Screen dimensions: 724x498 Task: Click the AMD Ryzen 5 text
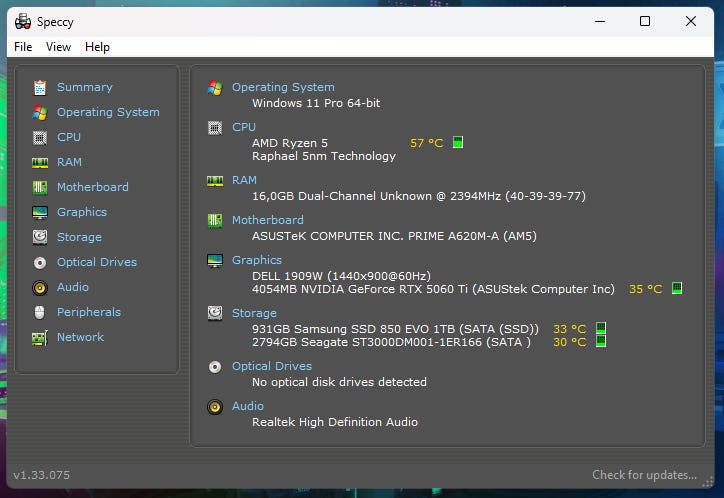(x=290, y=143)
